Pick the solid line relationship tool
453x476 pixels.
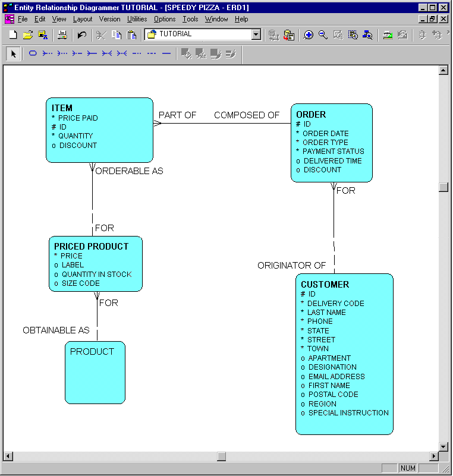166,53
